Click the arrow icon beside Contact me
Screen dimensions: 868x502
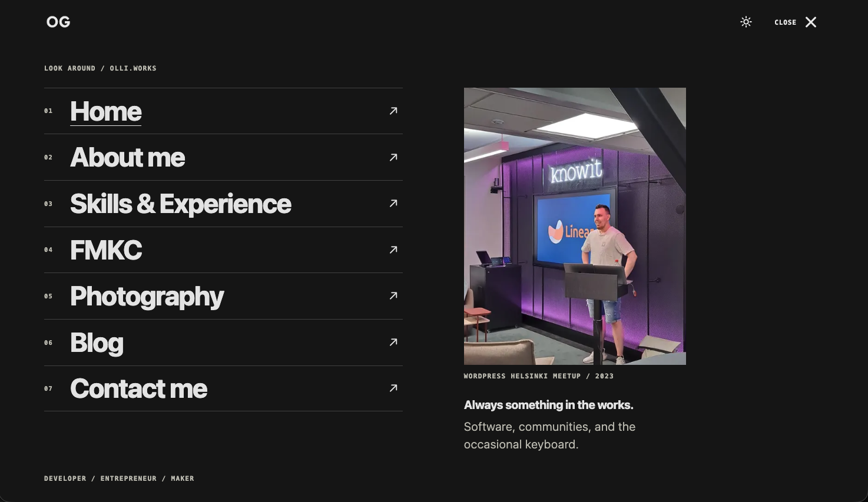coord(393,388)
